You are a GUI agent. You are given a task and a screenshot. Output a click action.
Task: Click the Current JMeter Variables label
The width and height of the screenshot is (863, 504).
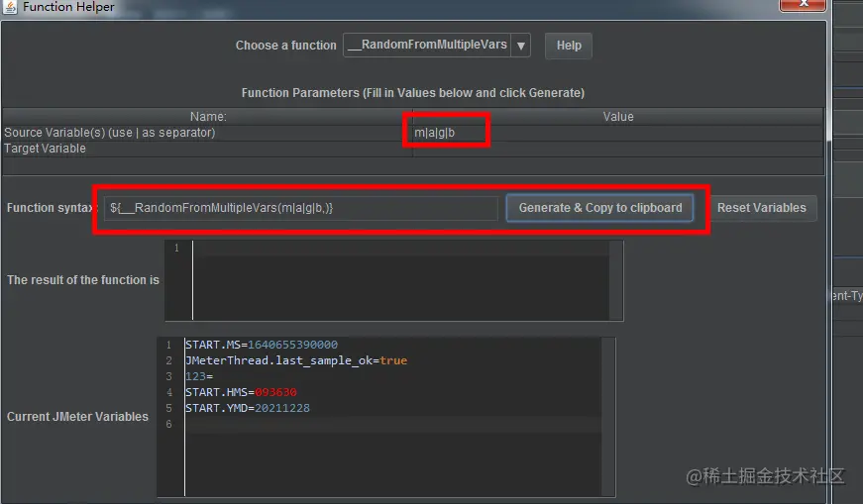(x=77, y=417)
